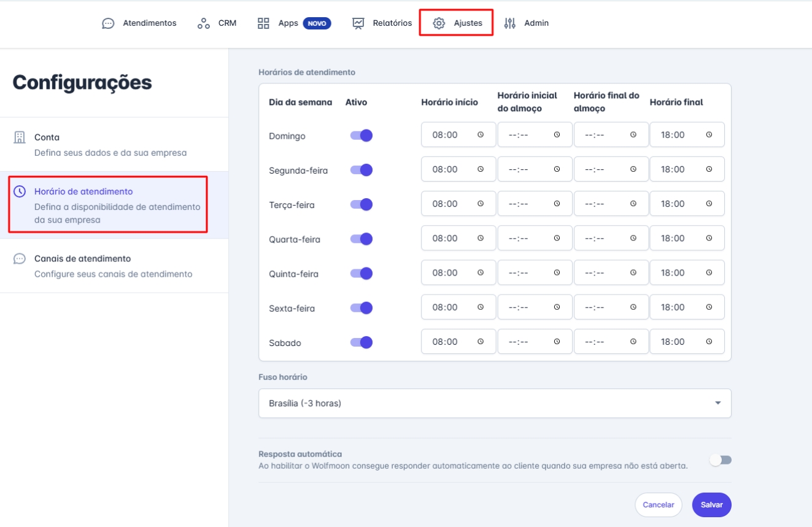812x527 pixels.
Task: Click the Apps grid icon
Action: [x=263, y=23]
